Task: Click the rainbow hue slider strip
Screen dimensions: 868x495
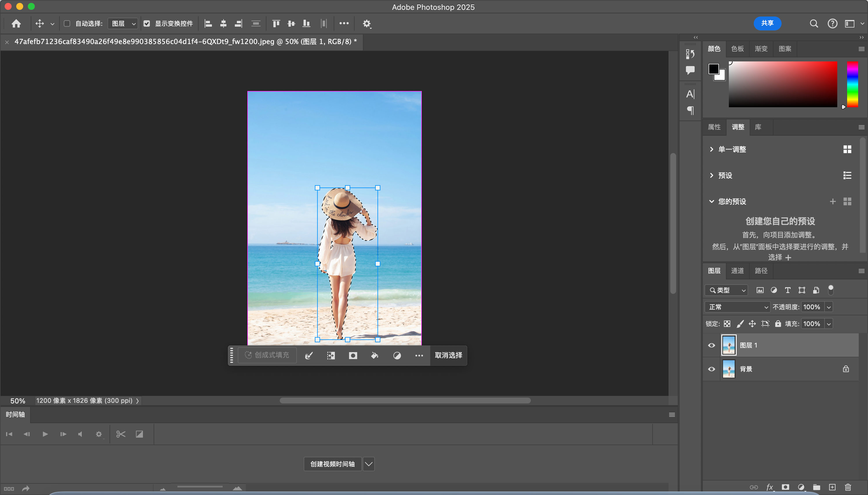Action: point(852,84)
